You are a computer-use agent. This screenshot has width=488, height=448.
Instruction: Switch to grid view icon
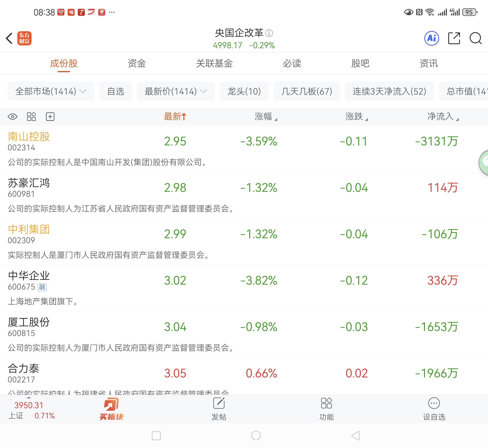pyautogui.click(x=31, y=117)
